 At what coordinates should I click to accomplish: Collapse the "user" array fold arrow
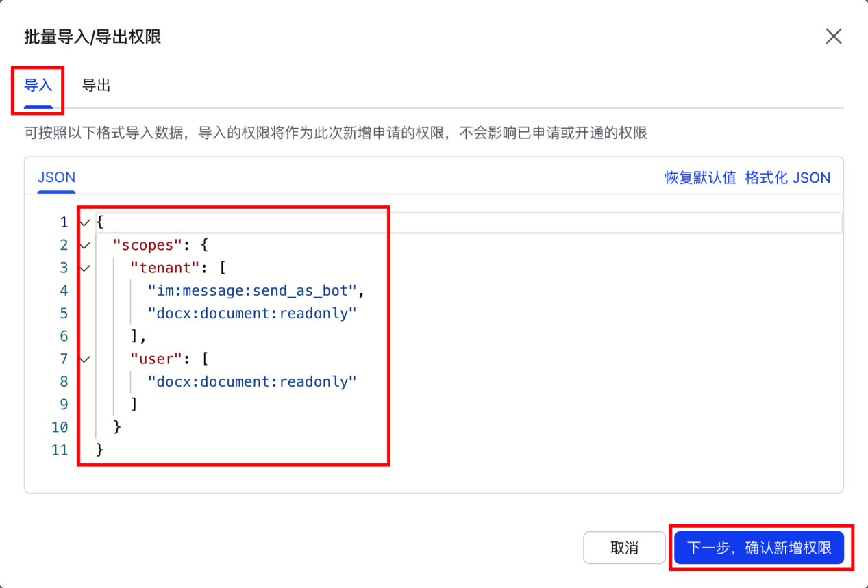[84, 359]
